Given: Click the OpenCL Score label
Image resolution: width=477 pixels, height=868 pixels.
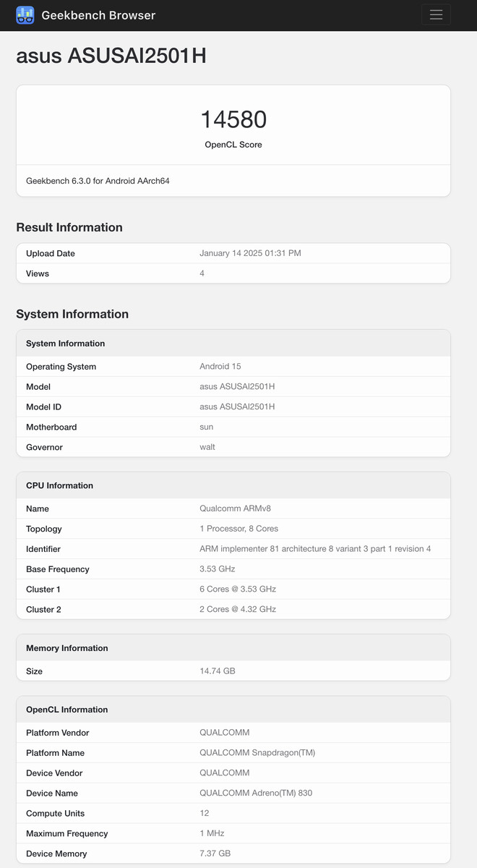Looking at the screenshot, I should tap(233, 145).
